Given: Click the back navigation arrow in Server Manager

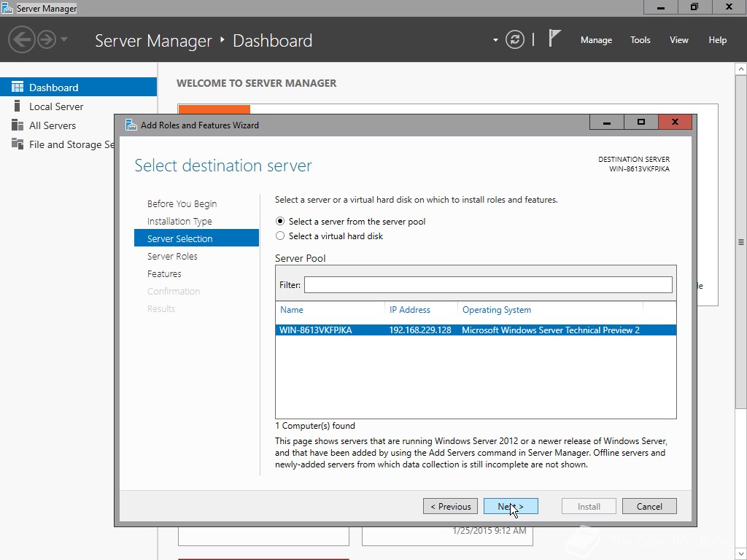Looking at the screenshot, I should (x=21, y=39).
